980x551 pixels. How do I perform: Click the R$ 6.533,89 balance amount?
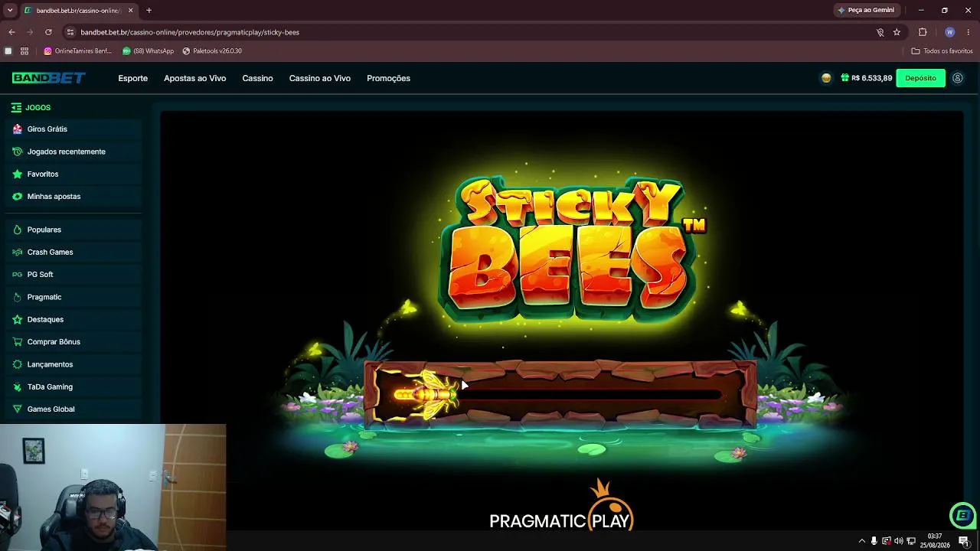871,78
